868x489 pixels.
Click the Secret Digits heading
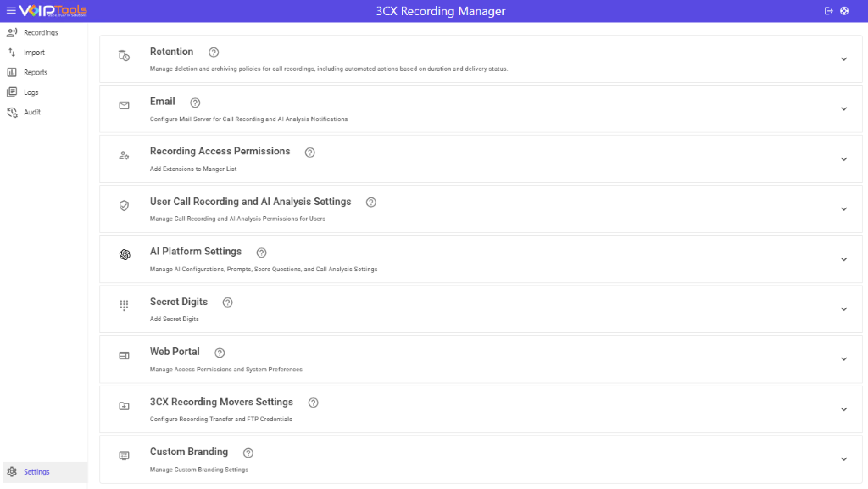pyautogui.click(x=179, y=302)
